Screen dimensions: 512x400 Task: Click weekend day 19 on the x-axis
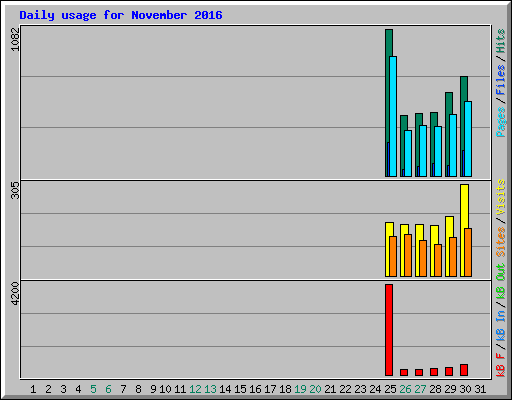(300, 389)
